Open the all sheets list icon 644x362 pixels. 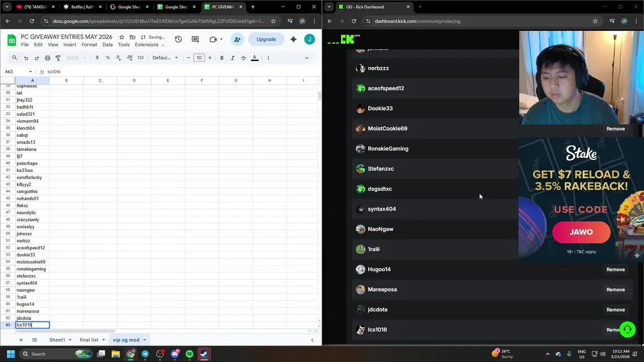click(34, 340)
